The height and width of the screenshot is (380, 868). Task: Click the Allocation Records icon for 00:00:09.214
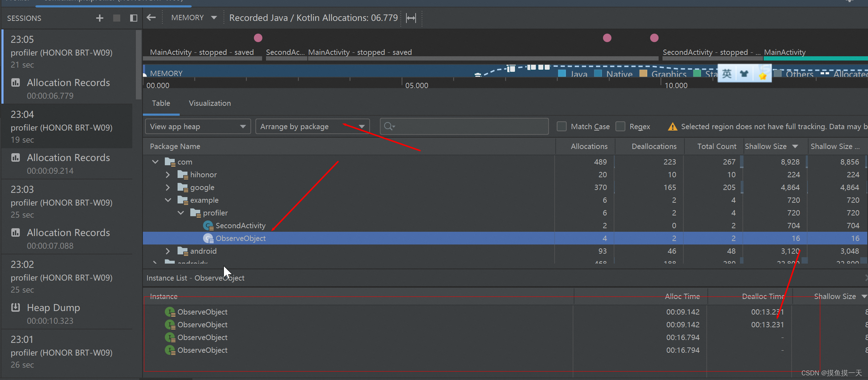[x=16, y=158]
